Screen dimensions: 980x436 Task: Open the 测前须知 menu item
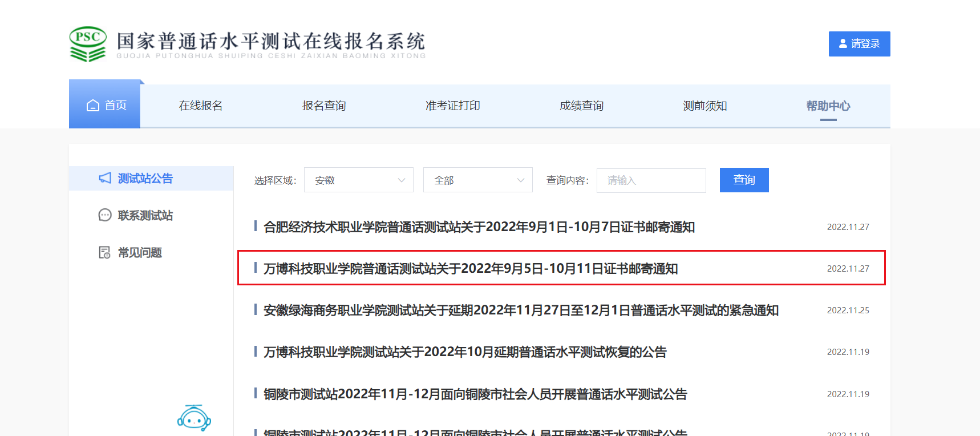[705, 106]
